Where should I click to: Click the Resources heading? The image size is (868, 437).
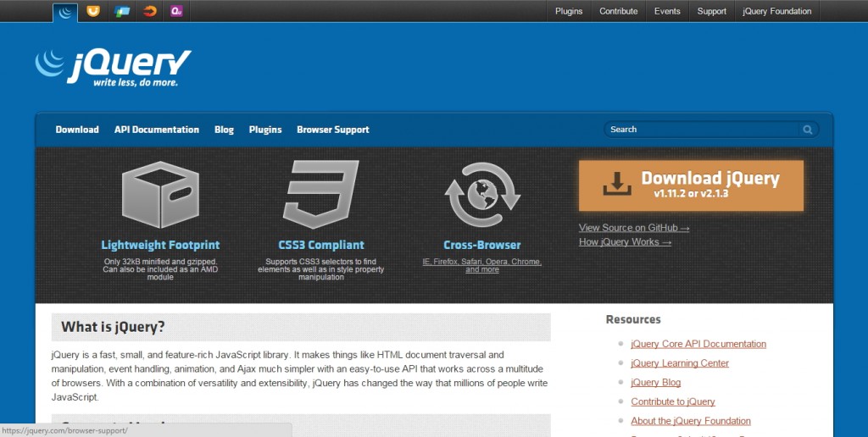click(x=633, y=319)
